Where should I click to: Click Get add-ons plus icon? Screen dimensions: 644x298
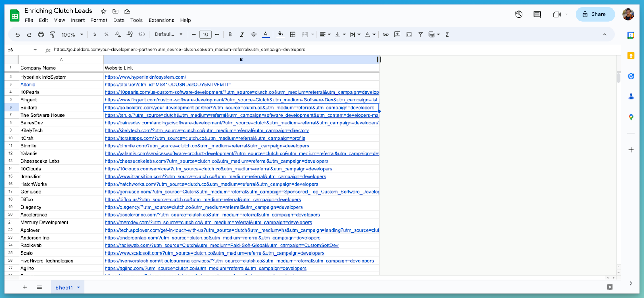click(x=631, y=150)
